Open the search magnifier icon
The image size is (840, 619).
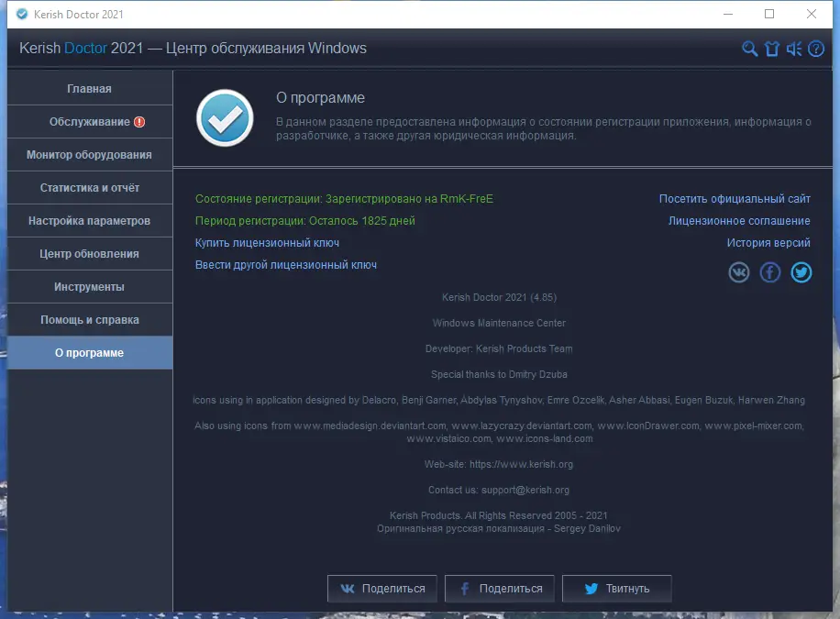click(x=748, y=49)
